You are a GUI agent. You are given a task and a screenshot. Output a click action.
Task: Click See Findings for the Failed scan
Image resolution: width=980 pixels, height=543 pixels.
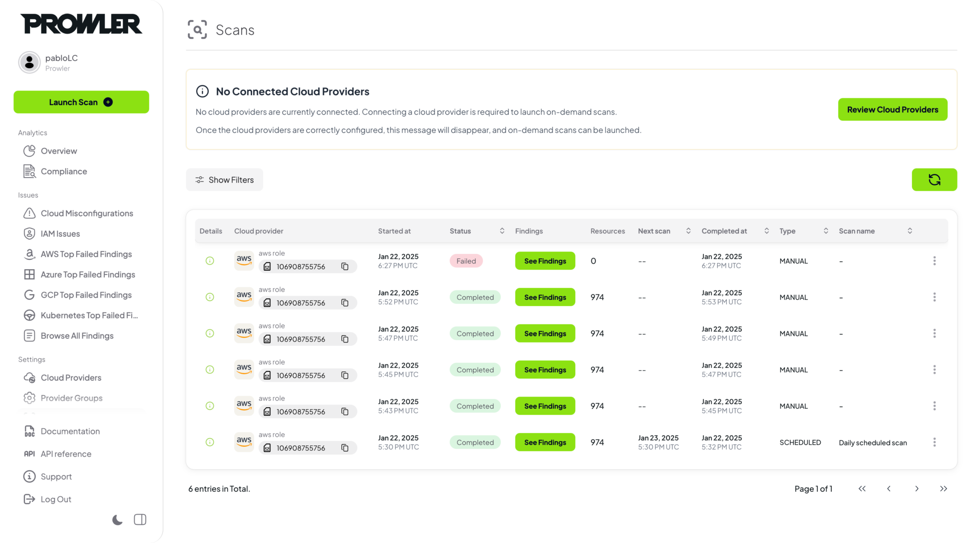pos(545,261)
